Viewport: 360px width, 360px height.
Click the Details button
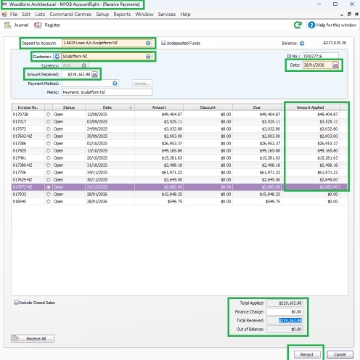142,83
